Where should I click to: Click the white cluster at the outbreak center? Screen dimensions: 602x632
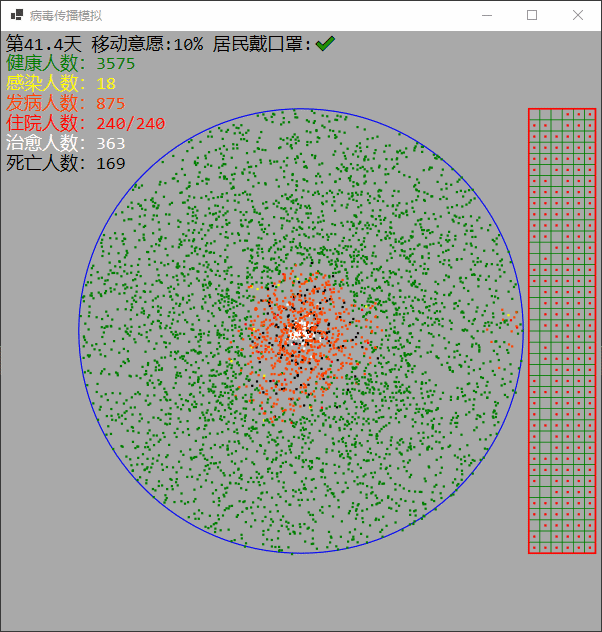(301, 333)
